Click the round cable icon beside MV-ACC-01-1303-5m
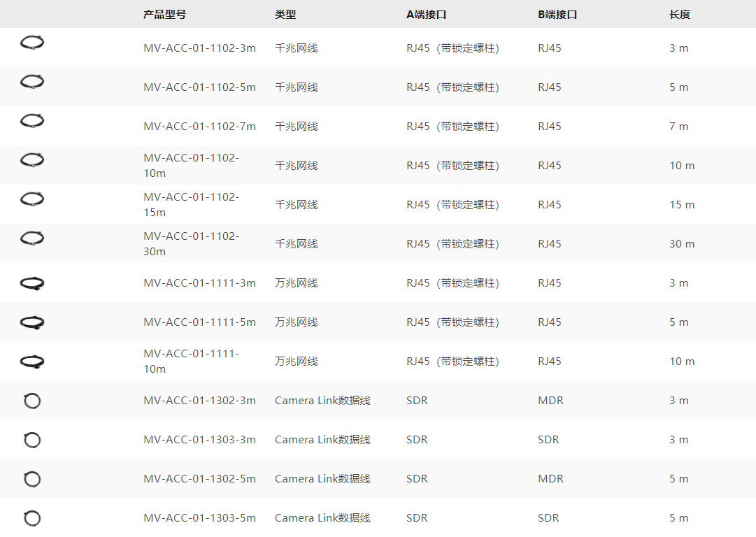756x537 pixels. (x=32, y=518)
